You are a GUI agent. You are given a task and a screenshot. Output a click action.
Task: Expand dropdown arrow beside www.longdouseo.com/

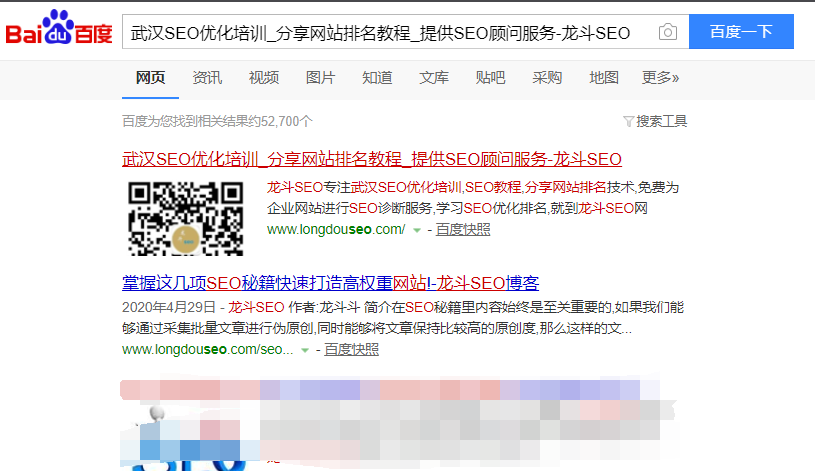416,230
